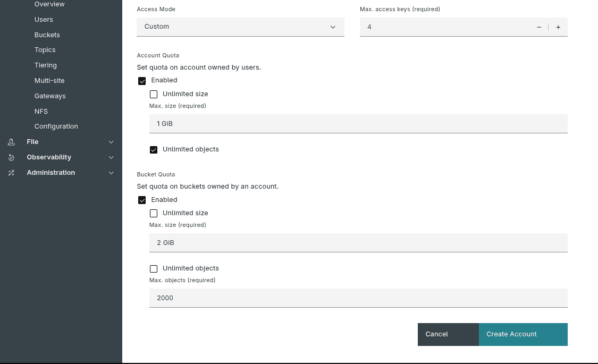Navigate to the Multi-site page

coord(49,80)
